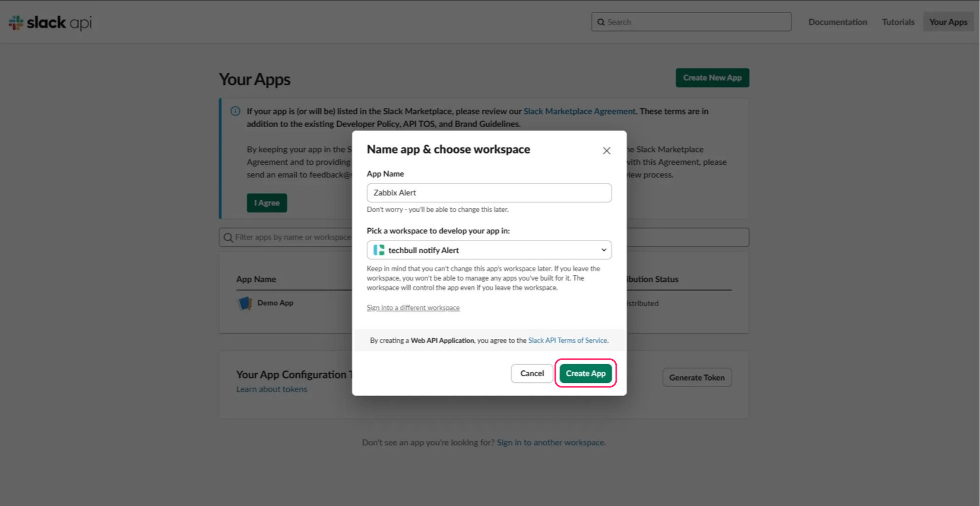980x506 pixels.
Task: Go to the Tutorials page
Action: click(898, 22)
